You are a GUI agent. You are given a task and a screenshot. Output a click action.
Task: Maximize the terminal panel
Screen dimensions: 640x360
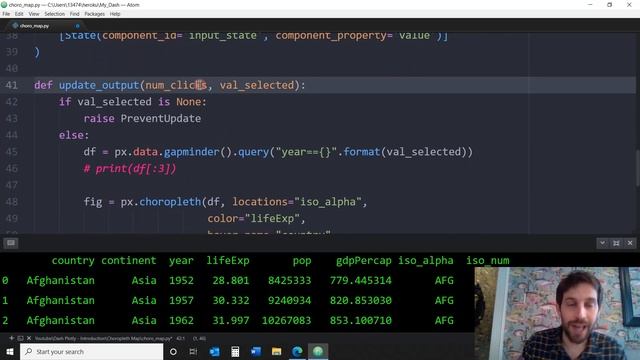[616, 243]
